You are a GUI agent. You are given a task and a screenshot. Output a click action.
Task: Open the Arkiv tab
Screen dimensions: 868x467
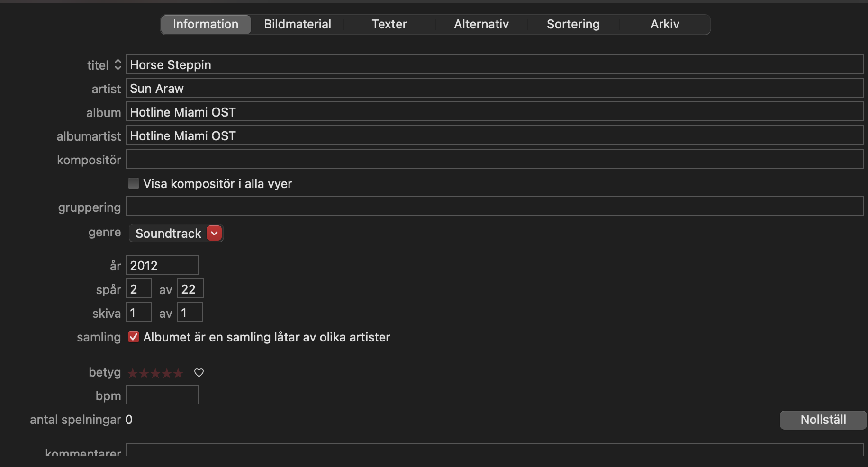coord(664,24)
